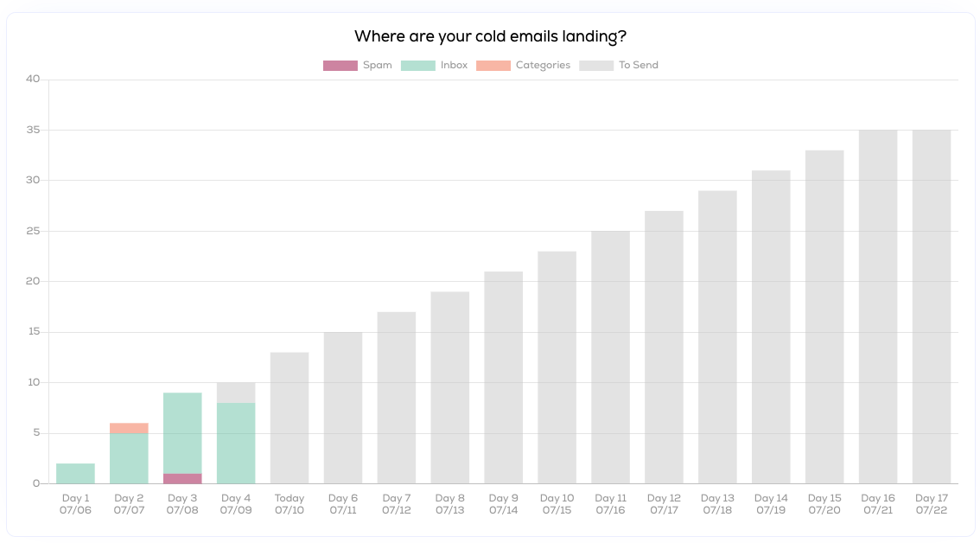Hide the To Send series via label
The image size is (980, 543).
[639, 66]
